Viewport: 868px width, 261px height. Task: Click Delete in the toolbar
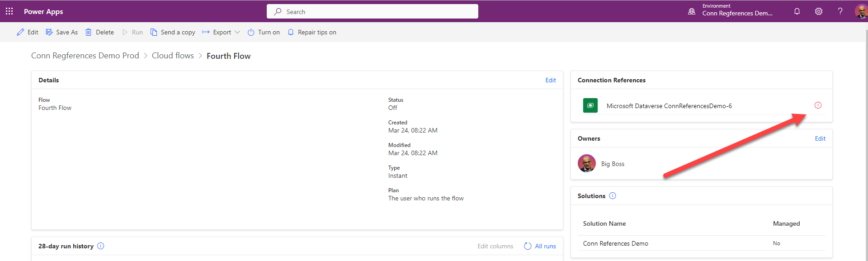(99, 32)
